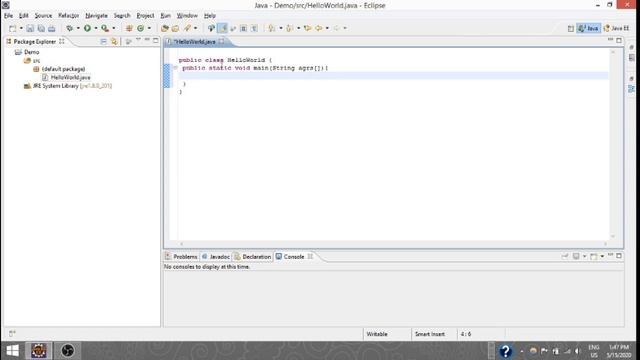This screenshot has width=640, height=360.
Task: Click the Eclipse taskbar icon
Action: tap(39, 351)
